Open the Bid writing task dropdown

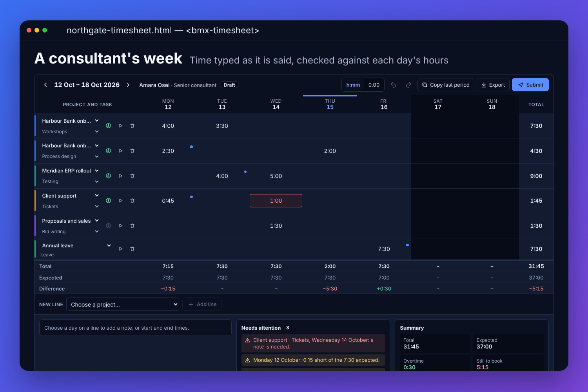click(x=71, y=232)
